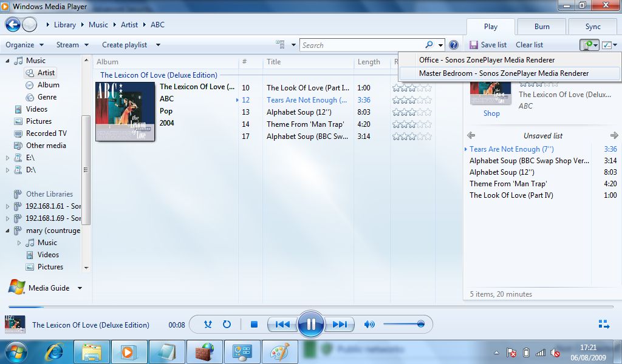This screenshot has width=622, height=364.
Task: Switch to Now Playing mode
Action: [x=604, y=325]
